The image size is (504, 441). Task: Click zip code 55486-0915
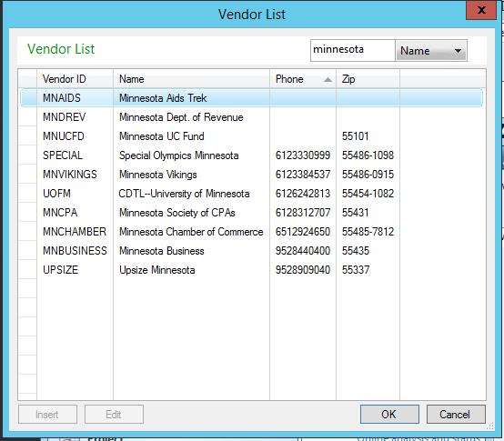point(368,175)
